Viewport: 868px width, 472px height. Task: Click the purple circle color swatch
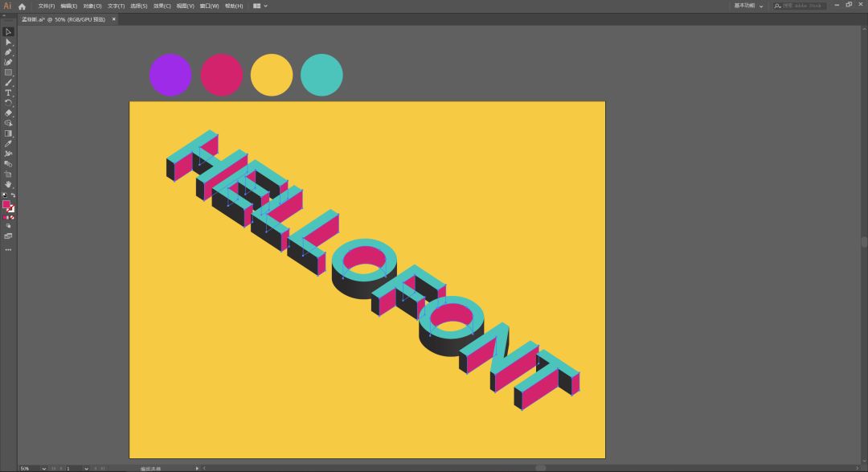point(170,75)
